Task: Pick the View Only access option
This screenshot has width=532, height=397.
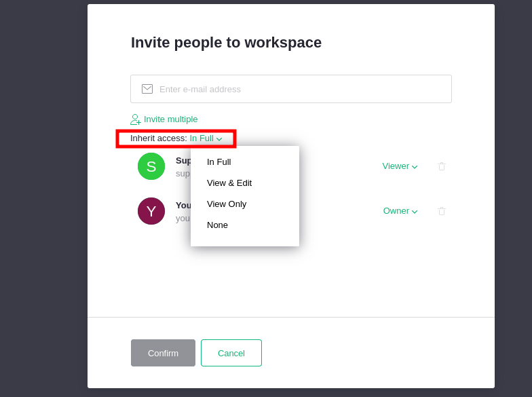Action: (227, 204)
